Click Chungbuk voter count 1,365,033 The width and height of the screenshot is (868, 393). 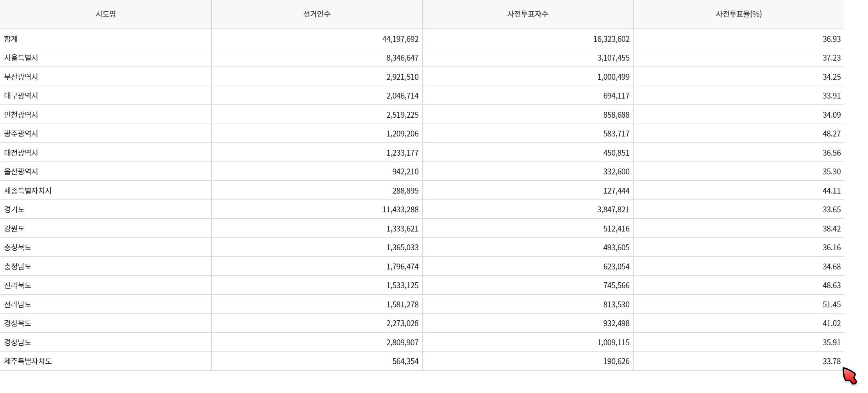(402, 248)
